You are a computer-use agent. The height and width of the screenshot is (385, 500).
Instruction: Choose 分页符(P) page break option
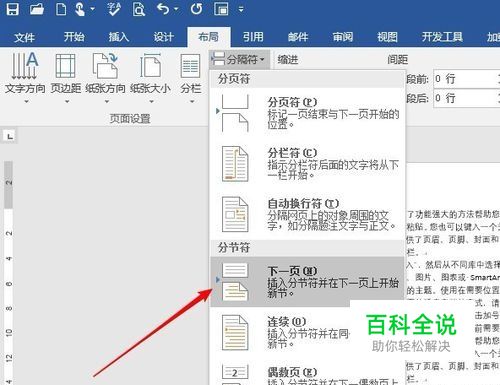pyautogui.click(x=307, y=113)
